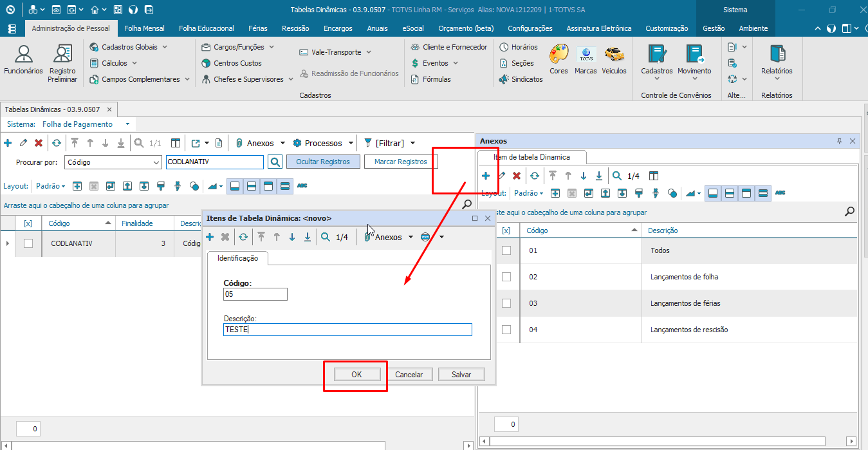868x450 pixels.
Task: Click the Salvar button
Action: pyautogui.click(x=461, y=374)
